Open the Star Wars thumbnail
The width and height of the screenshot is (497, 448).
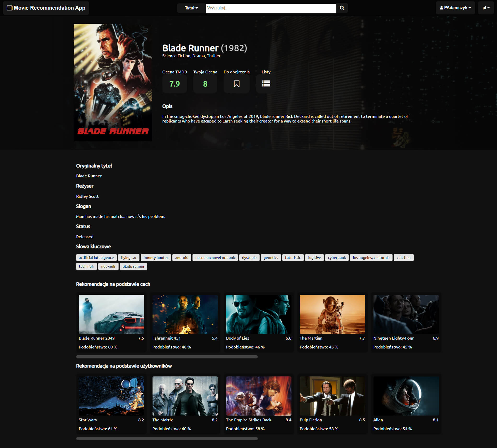(x=112, y=396)
